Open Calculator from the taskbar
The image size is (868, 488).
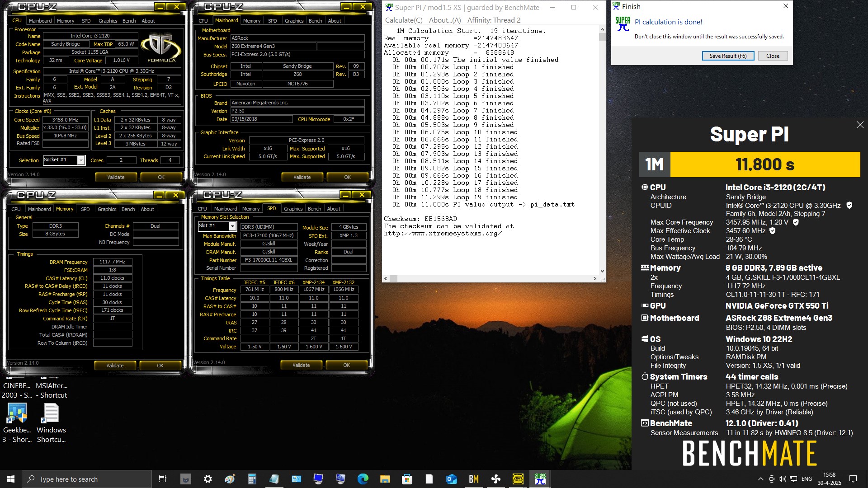(252, 479)
